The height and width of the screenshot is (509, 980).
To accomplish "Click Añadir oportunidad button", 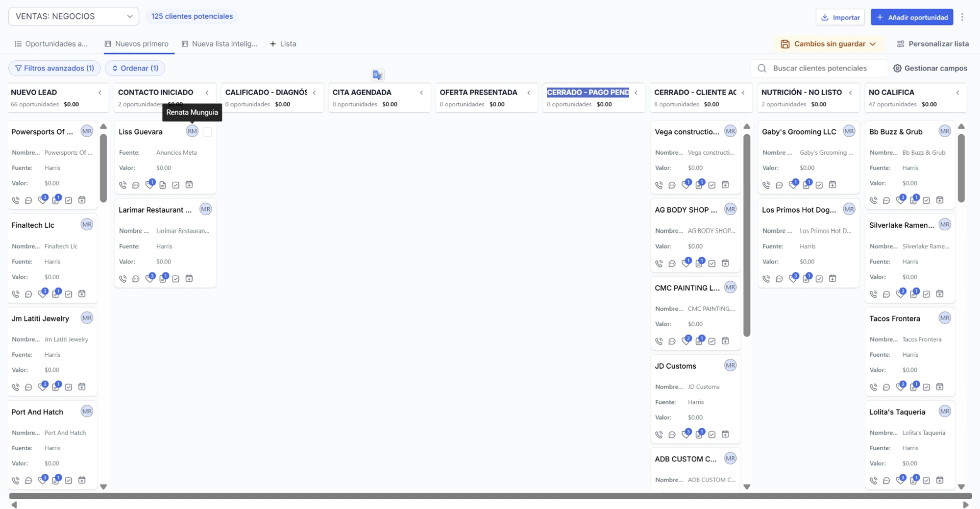I will [x=912, y=17].
